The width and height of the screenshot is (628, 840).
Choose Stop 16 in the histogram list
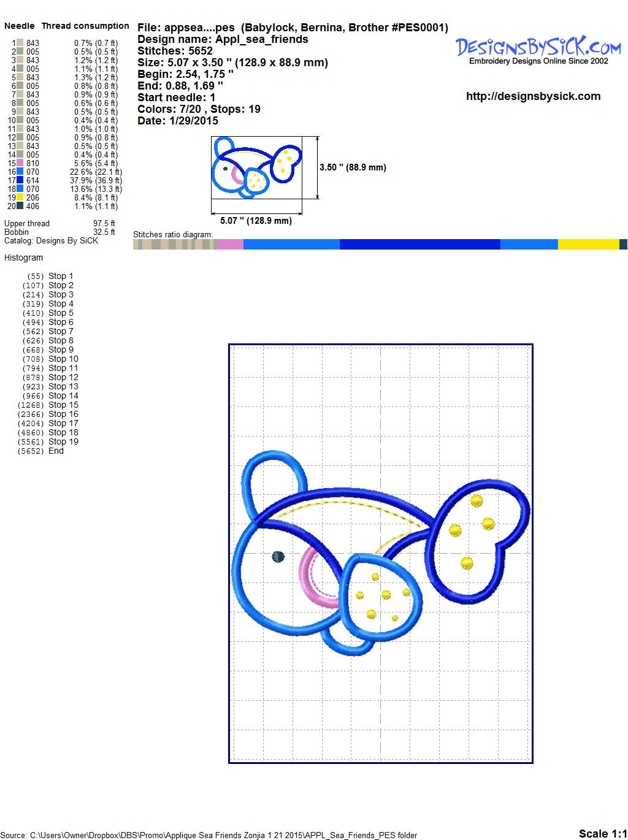pos(63,414)
